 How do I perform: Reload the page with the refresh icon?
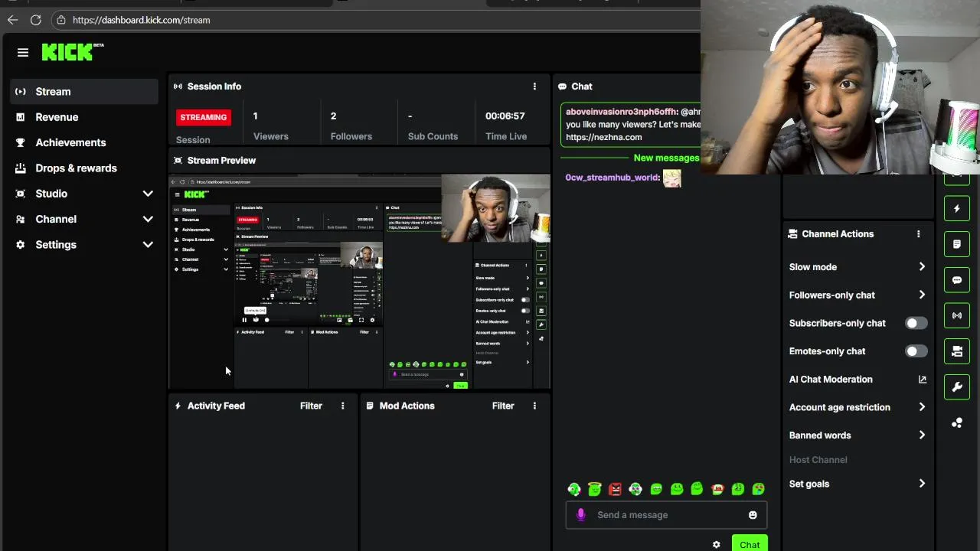point(36,20)
